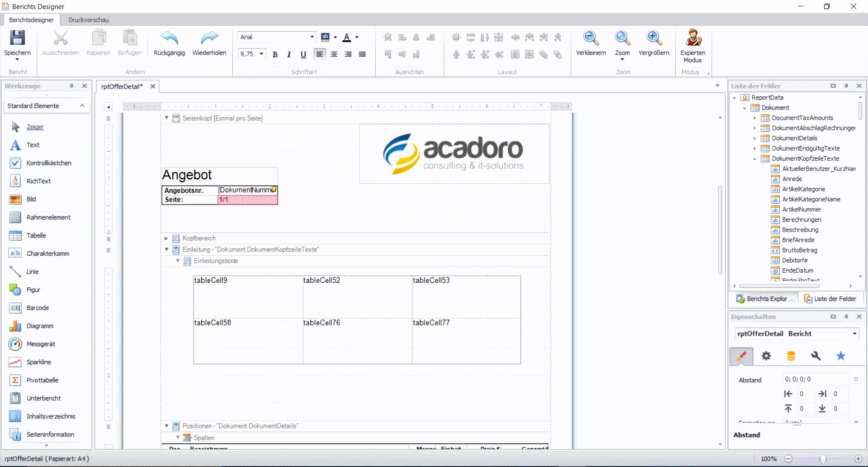Viewport: 868px width, 467px height.
Task: Click the Rückgängig undo arrow
Action: pyautogui.click(x=169, y=38)
